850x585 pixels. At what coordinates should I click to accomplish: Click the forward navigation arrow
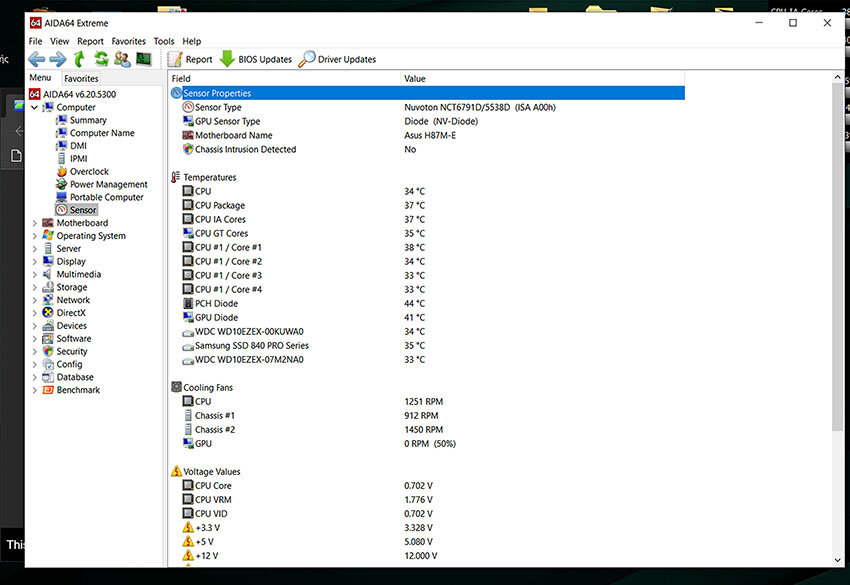pos(58,59)
